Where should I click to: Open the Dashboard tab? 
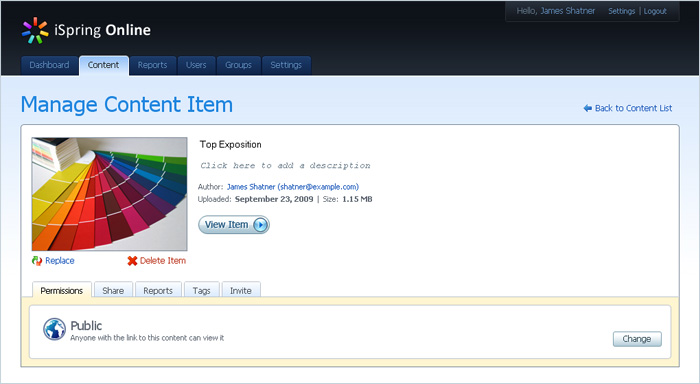(x=49, y=65)
